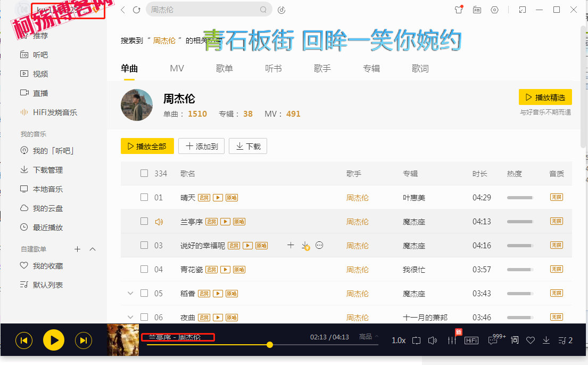588x365 pixels.
Task: Favorite the current song with heart
Action: (530, 340)
